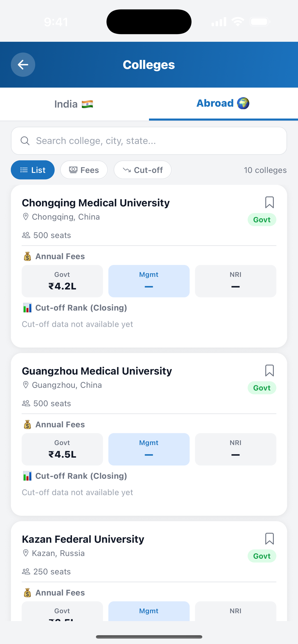
Task: Select the Abroad tab
Action: pos(223,104)
